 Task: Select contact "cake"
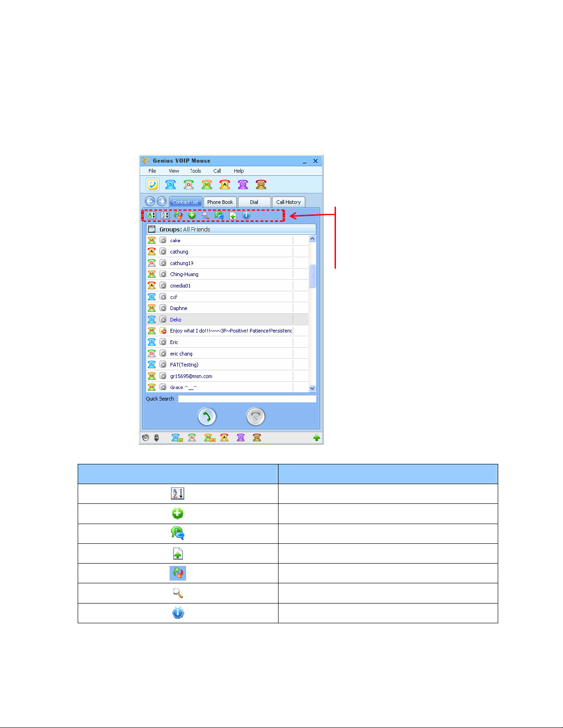[x=227, y=240]
